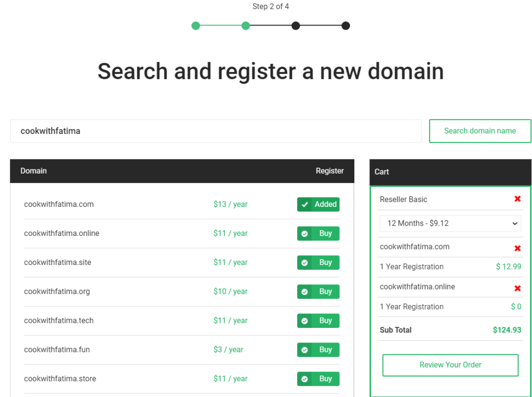Select the second completed progress step

click(x=245, y=25)
